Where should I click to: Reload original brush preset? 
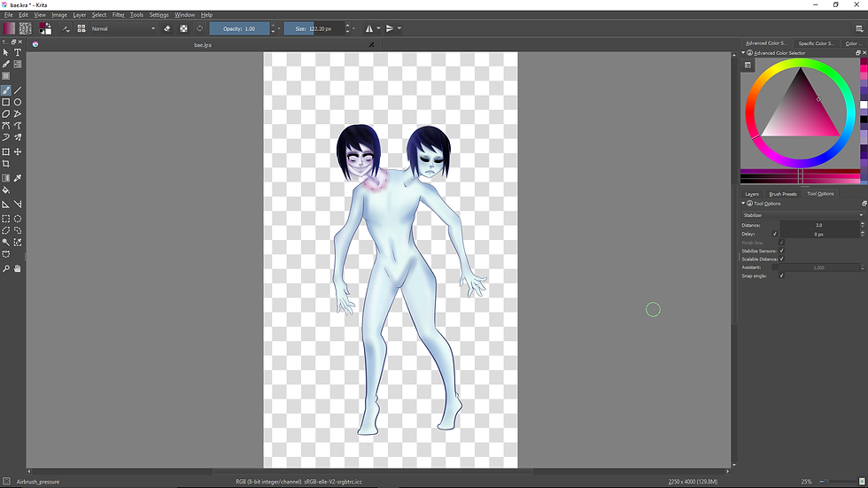coord(200,28)
